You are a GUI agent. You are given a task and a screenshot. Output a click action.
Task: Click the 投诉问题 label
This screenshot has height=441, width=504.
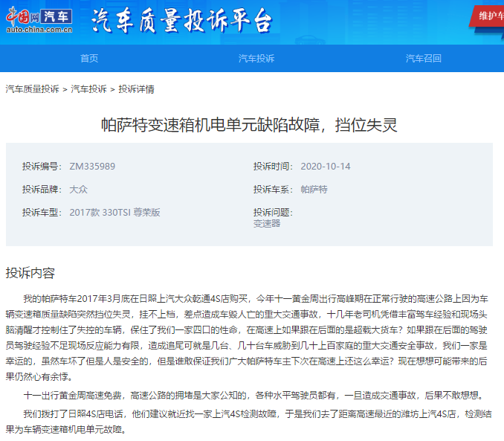(273, 212)
